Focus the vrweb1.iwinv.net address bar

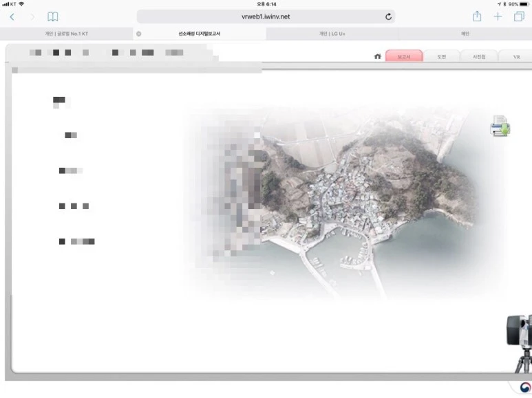point(266,16)
